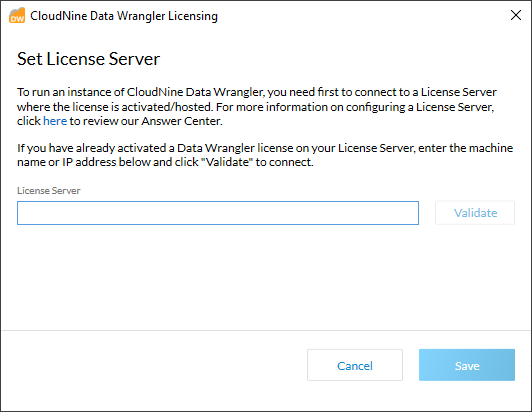Focus the License Server text field

tap(218, 213)
